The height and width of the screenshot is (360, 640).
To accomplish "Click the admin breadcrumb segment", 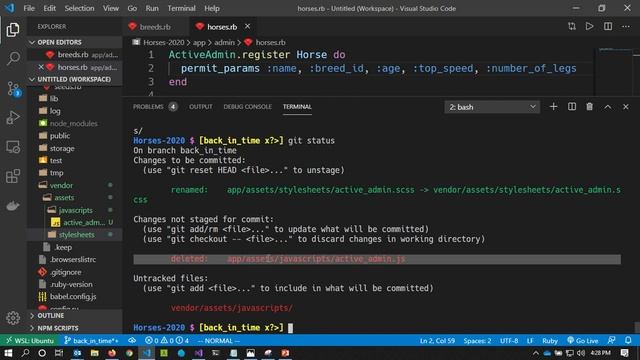I will pos(224,42).
